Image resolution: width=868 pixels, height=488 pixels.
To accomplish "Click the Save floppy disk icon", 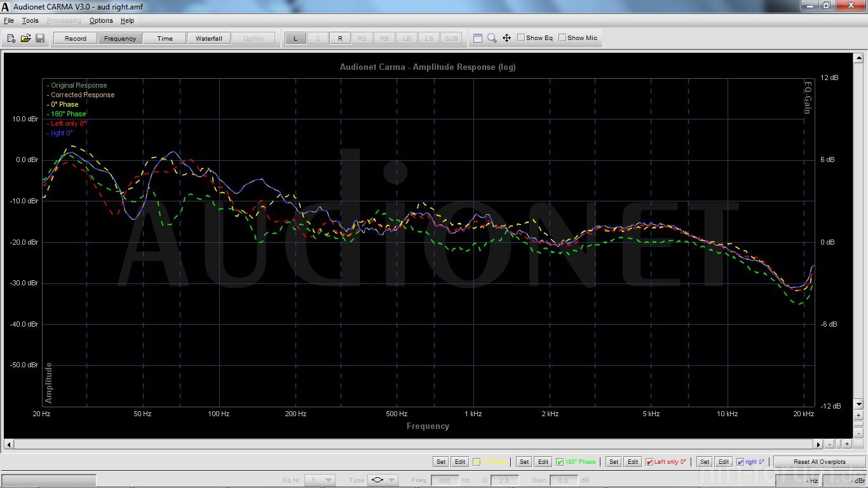I will pos(40,38).
